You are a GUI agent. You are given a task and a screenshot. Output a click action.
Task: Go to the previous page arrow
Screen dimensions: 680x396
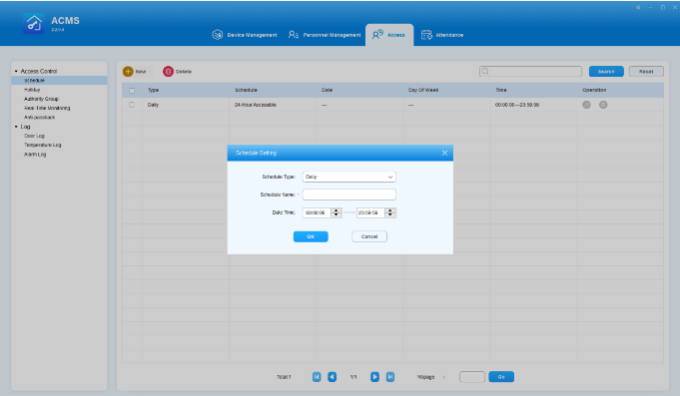[x=332, y=377]
